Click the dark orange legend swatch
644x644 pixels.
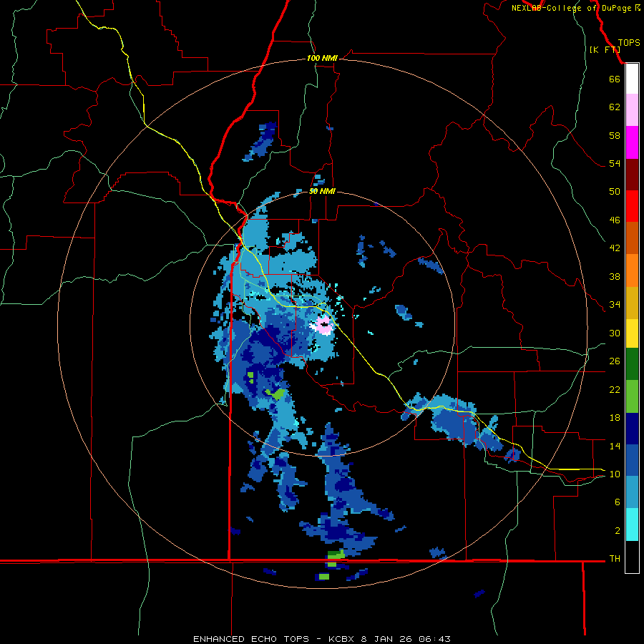click(632, 238)
